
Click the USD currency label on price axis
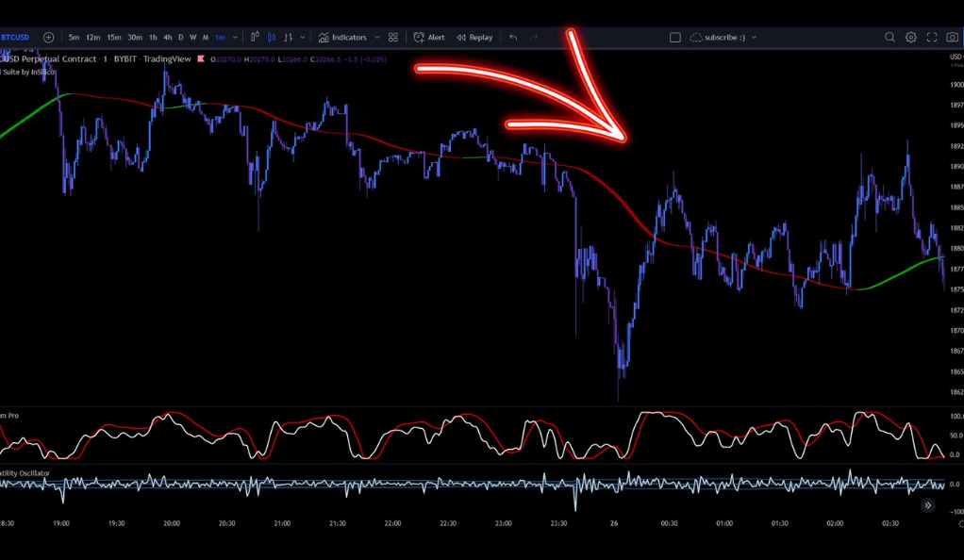pyautogui.click(x=956, y=57)
